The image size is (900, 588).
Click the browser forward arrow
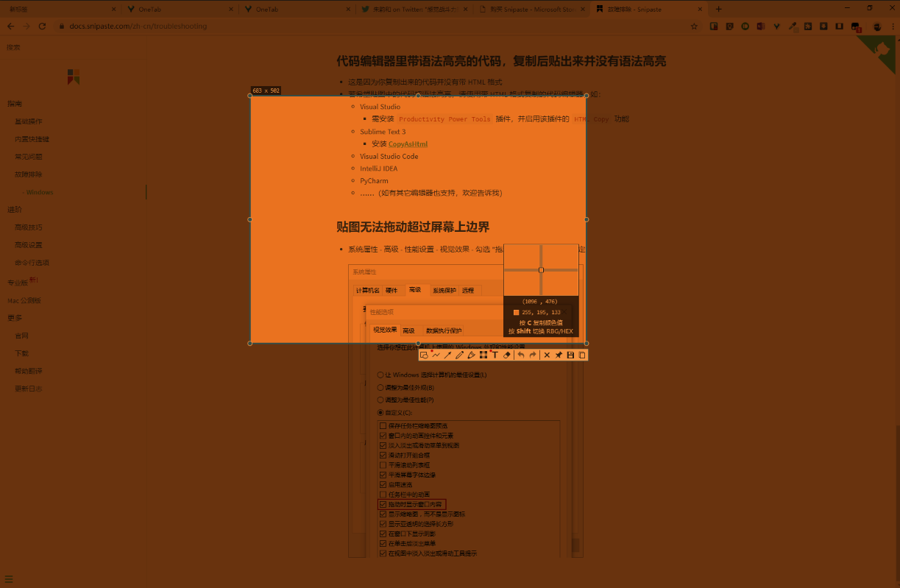[26, 26]
